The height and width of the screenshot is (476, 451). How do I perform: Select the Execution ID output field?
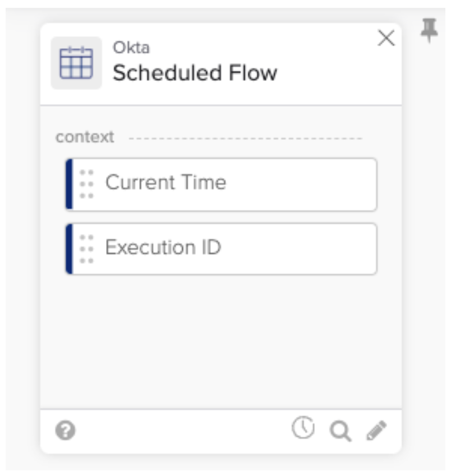(x=224, y=248)
